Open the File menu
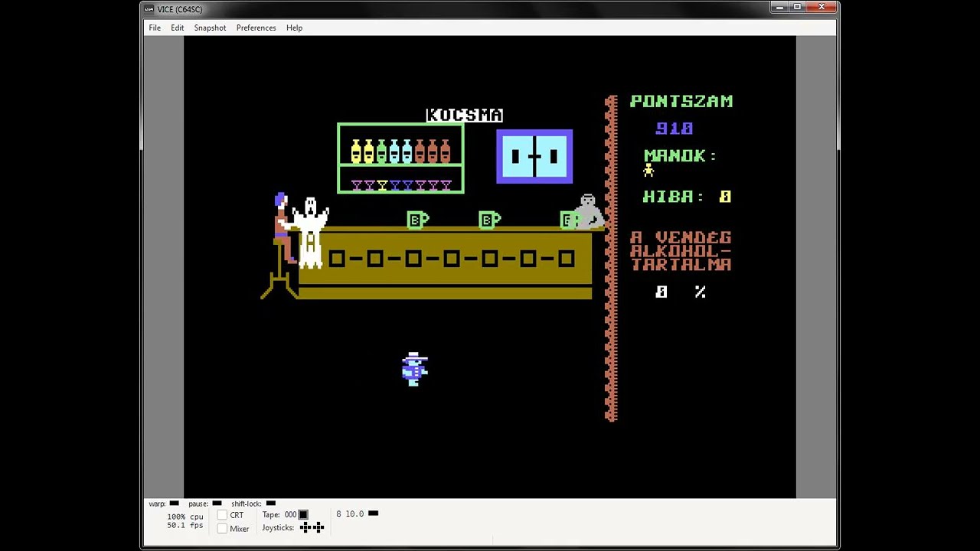 coord(155,28)
